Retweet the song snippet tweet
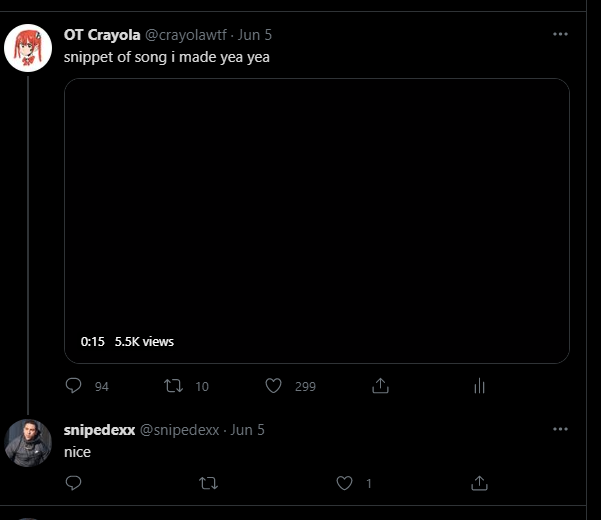This screenshot has height=520, width=601. pyautogui.click(x=173, y=386)
